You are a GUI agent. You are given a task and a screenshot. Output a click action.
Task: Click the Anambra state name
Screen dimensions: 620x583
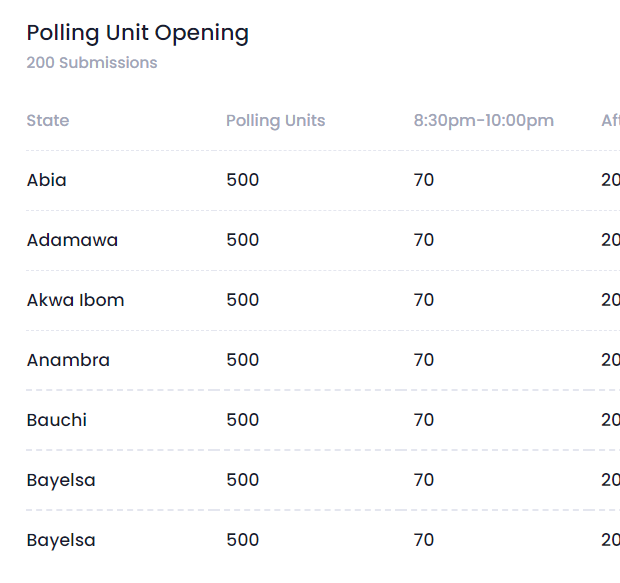click(68, 361)
